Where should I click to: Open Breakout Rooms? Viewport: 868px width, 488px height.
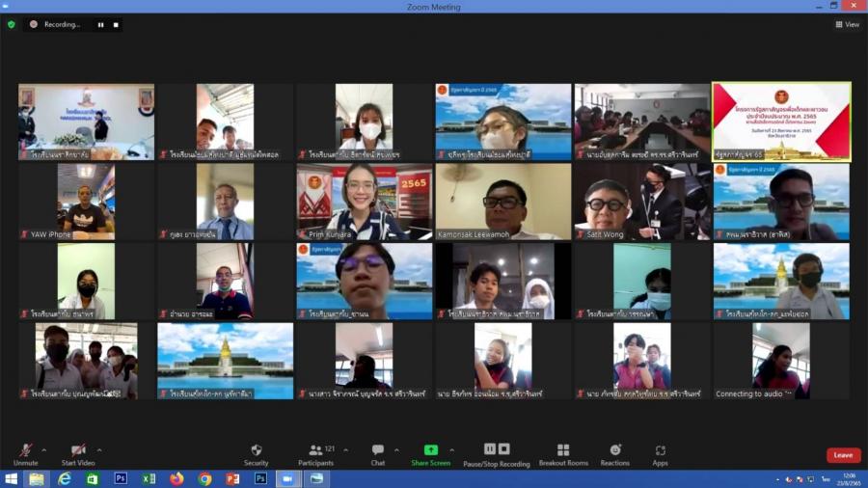[x=563, y=451]
